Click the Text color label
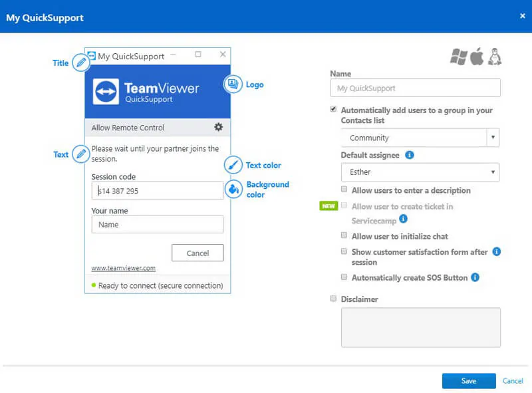The height and width of the screenshot is (393, 532). click(x=263, y=166)
